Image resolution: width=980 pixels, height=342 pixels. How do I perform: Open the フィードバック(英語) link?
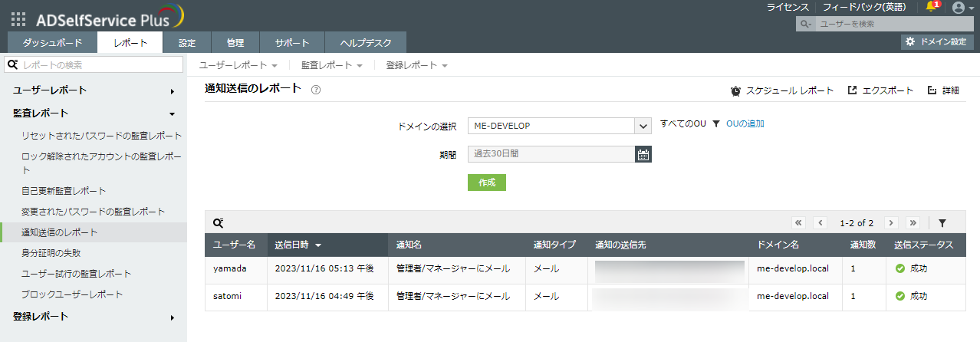tap(863, 7)
